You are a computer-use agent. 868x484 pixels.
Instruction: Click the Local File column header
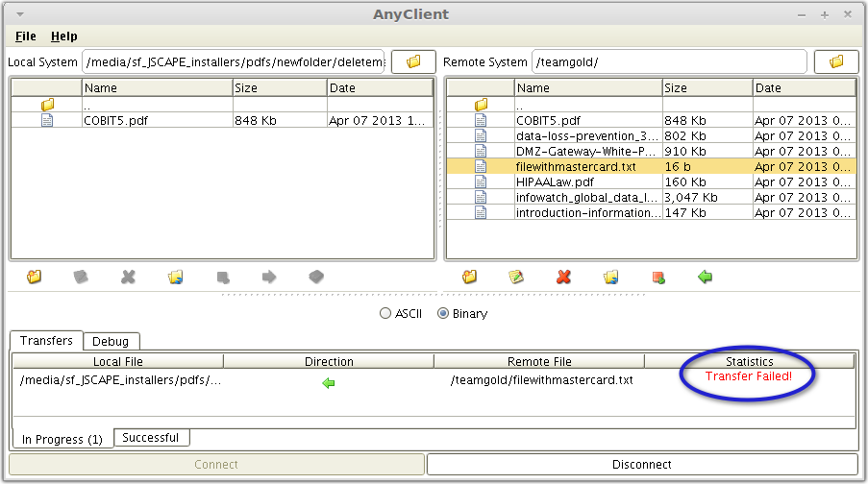coord(118,362)
